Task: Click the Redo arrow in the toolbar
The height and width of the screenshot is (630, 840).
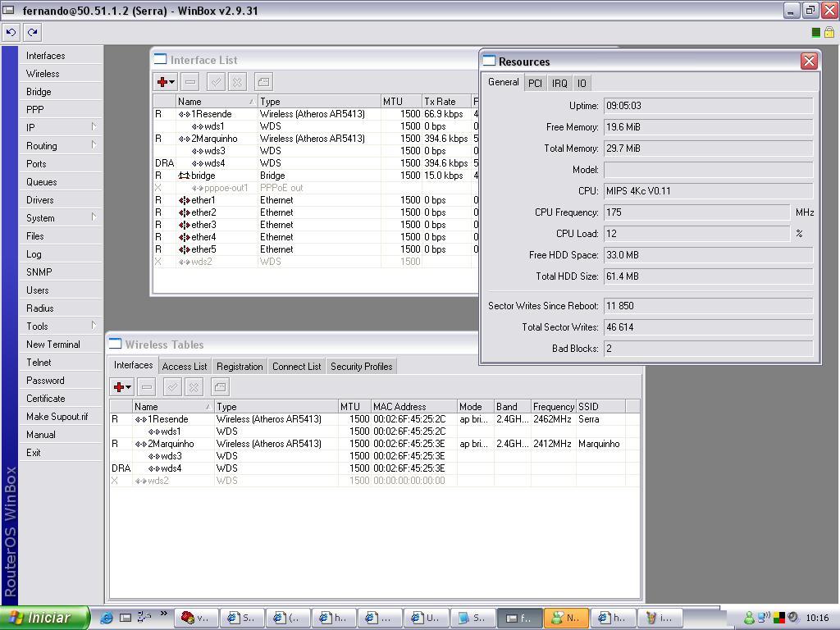Action: pyautogui.click(x=32, y=33)
